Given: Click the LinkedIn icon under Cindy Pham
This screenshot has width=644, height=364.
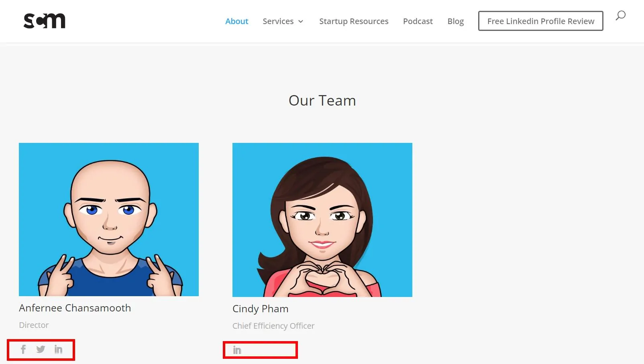Looking at the screenshot, I should point(237,350).
